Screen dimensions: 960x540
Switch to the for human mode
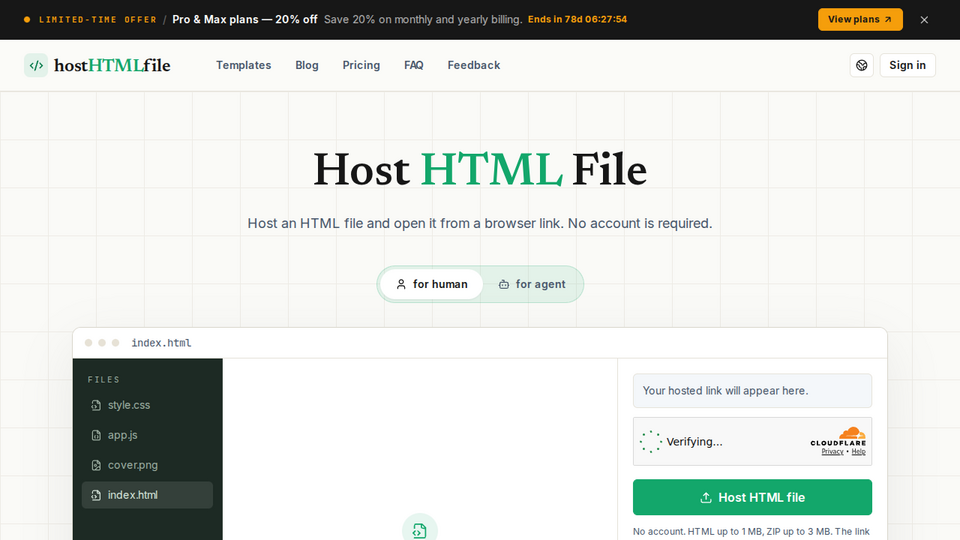pos(432,284)
